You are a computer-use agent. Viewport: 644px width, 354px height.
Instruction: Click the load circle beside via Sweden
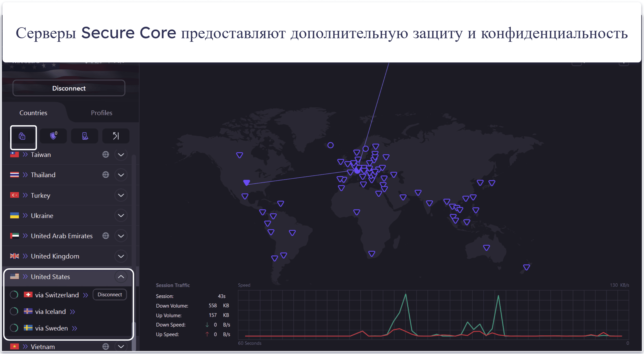click(x=14, y=328)
